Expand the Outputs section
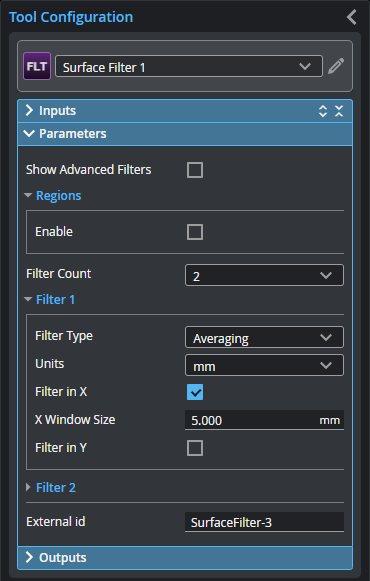This screenshot has width=370, height=581. coord(185,558)
